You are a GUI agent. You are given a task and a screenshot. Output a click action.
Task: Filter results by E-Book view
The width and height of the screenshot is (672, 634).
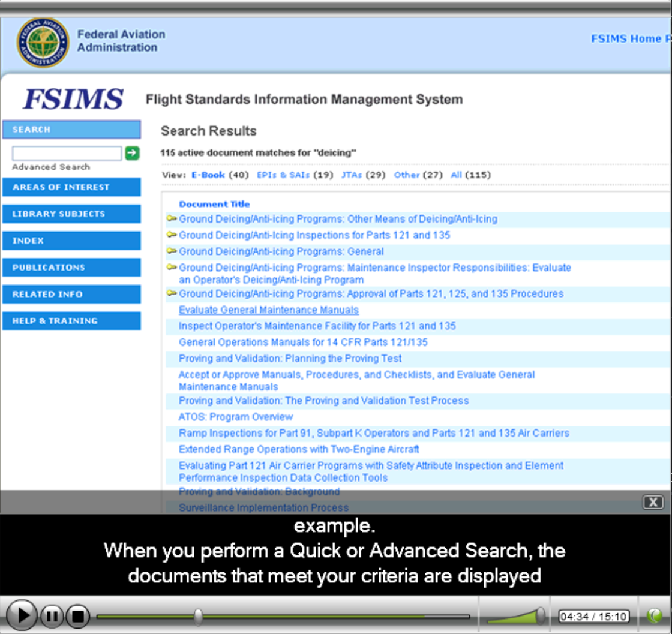tap(208, 175)
